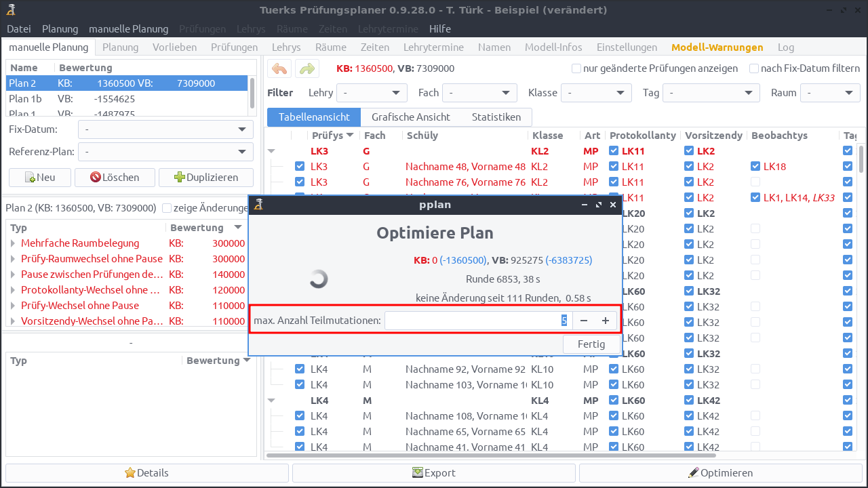The width and height of the screenshot is (868, 488).
Task: Click Fertig in the optimize dialog
Action: (591, 344)
